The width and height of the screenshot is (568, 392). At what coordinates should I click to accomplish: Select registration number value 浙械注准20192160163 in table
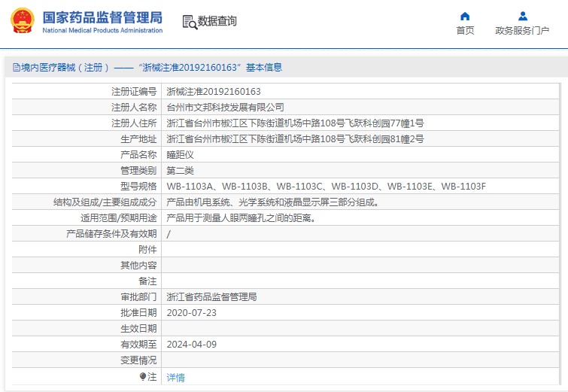click(214, 92)
